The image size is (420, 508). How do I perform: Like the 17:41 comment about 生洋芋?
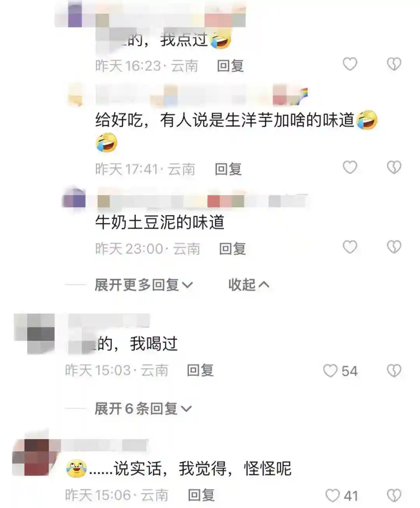350,168
